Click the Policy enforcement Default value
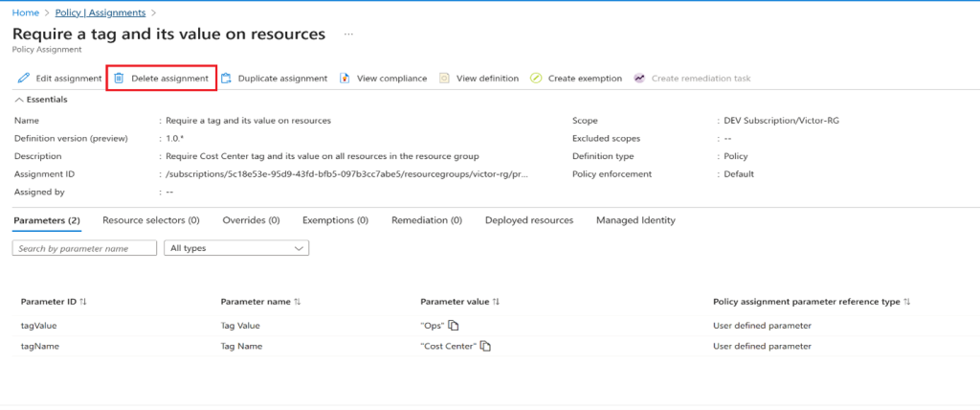This screenshot has height=410, width=980. tap(739, 174)
